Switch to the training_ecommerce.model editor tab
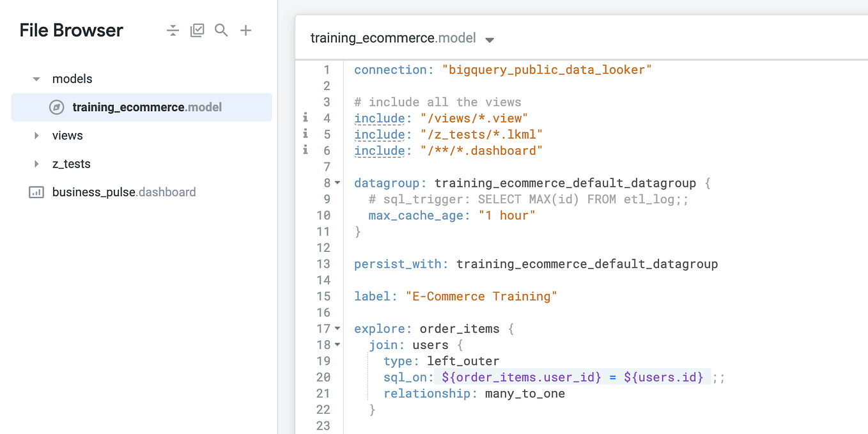 coord(392,38)
